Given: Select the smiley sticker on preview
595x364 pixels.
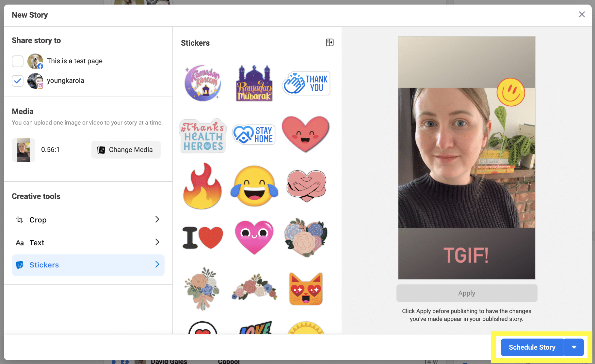Looking at the screenshot, I should coord(511,92).
